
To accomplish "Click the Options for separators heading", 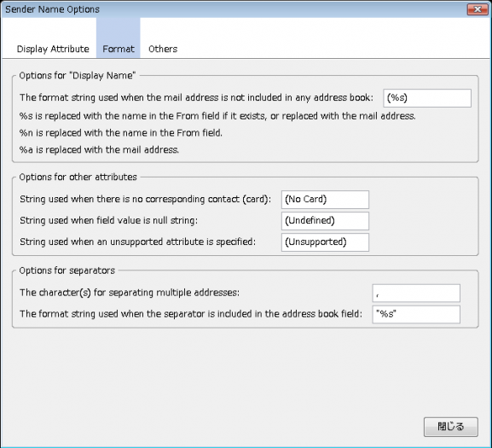I will pyautogui.click(x=67, y=271).
